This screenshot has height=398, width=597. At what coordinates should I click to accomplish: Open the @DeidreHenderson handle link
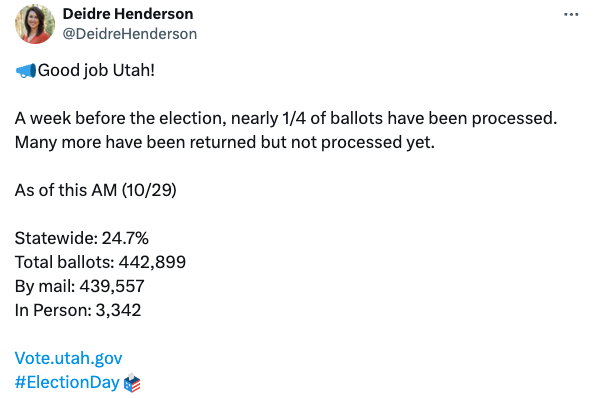pyautogui.click(x=130, y=34)
